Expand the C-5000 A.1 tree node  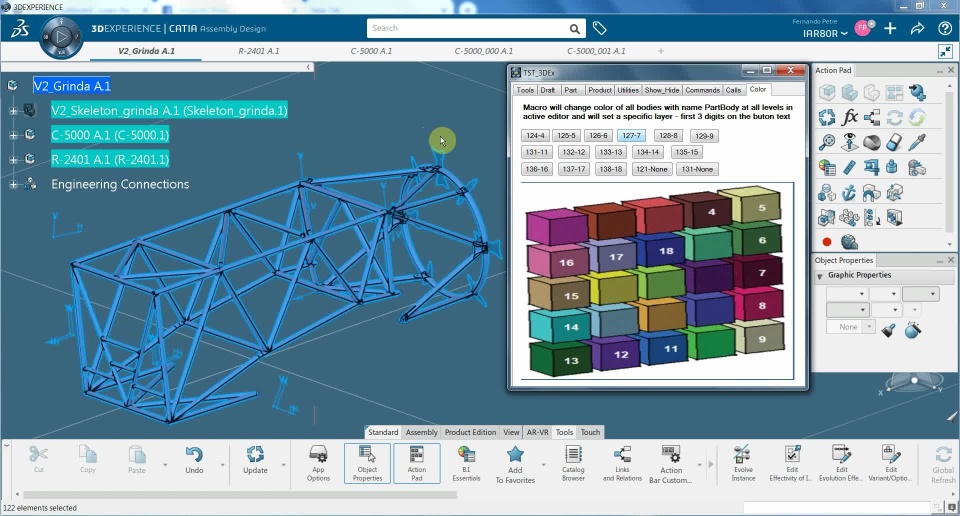tap(13, 135)
